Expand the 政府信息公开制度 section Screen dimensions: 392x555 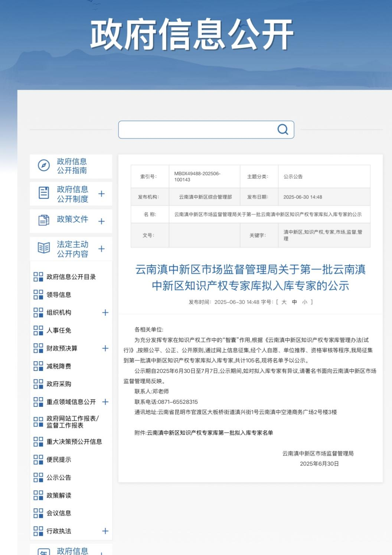(101, 194)
